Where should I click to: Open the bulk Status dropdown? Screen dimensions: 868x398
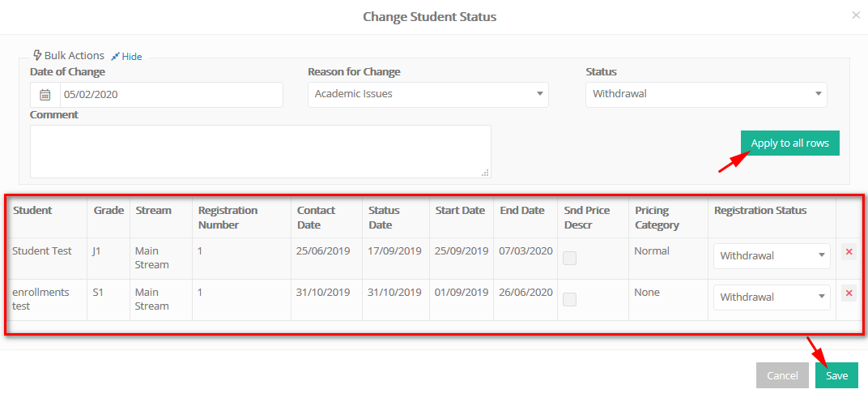pyautogui.click(x=706, y=94)
